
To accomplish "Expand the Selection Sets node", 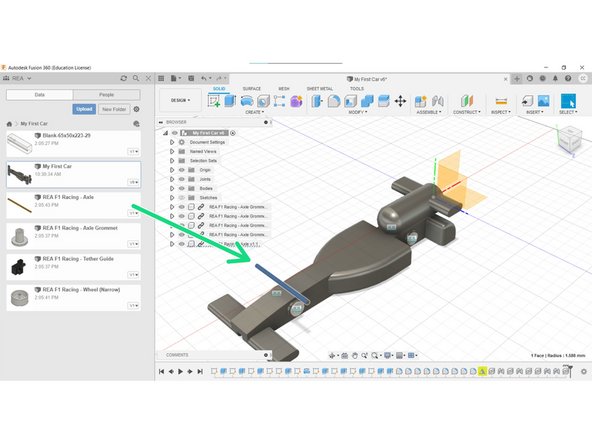I will (x=172, y=161).
